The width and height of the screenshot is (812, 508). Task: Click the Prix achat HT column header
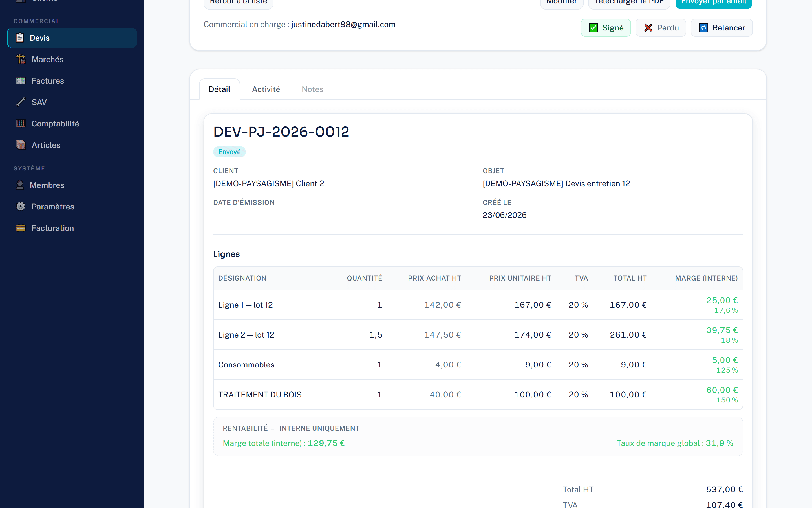434,278
